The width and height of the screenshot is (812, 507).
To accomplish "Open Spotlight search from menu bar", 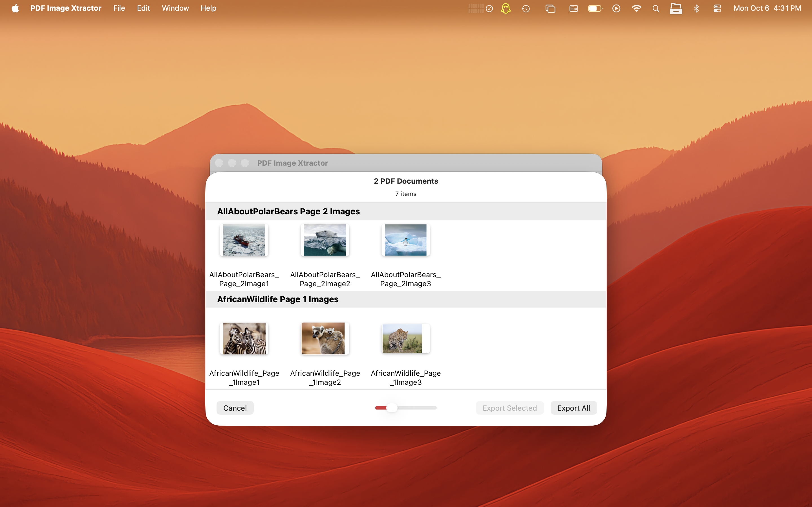I will tap(656, 8).
